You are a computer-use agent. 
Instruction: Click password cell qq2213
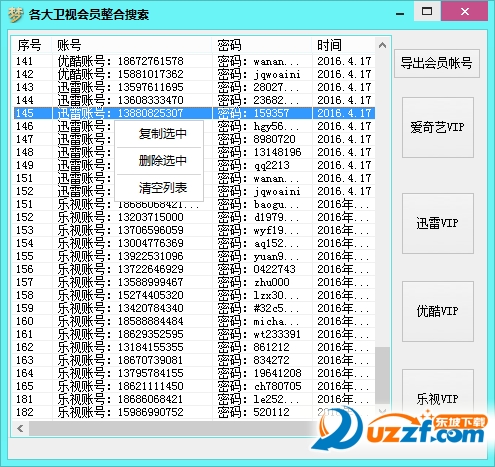[x=262, y=165]
